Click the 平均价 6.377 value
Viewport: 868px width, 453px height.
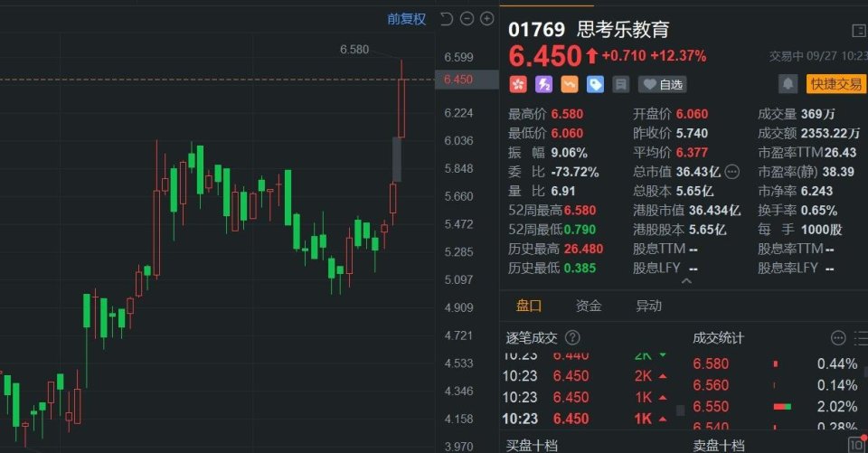692,152
